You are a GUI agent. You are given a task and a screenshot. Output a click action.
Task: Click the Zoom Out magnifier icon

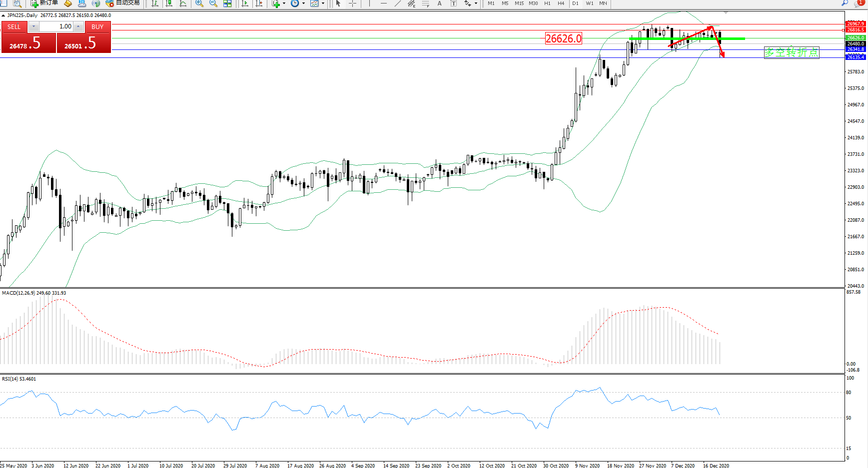[x=213, y=3]
